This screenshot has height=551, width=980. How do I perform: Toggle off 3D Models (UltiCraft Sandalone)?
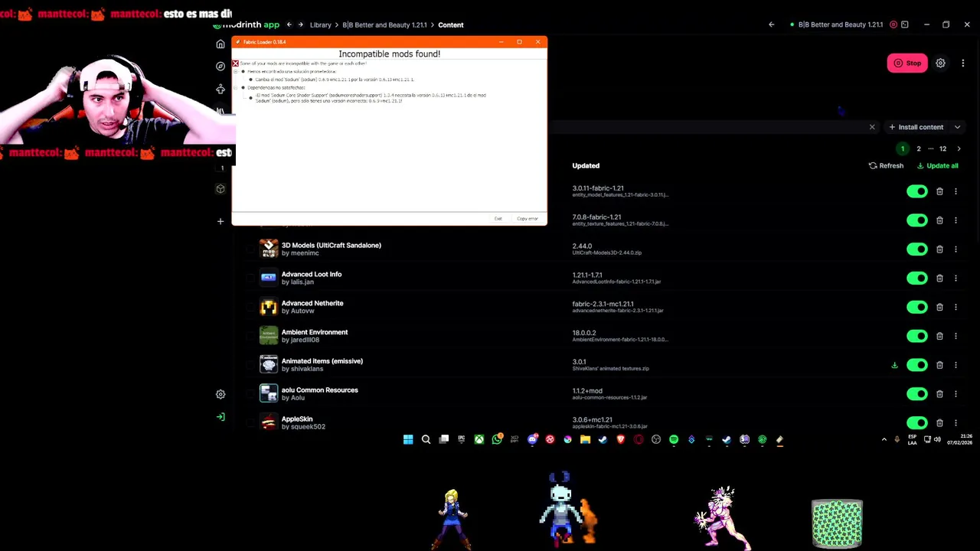point(916,249)
